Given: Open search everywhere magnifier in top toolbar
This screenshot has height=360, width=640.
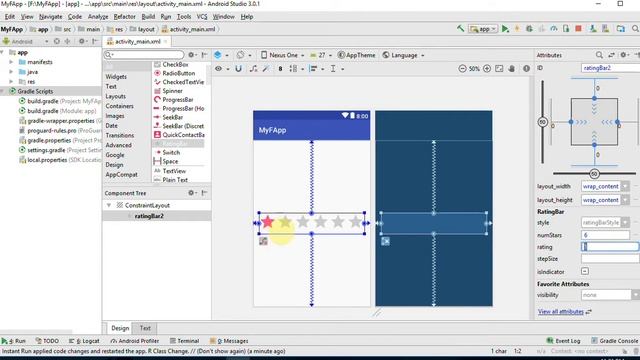Looking at the screenshot, I should click(635, 29).
